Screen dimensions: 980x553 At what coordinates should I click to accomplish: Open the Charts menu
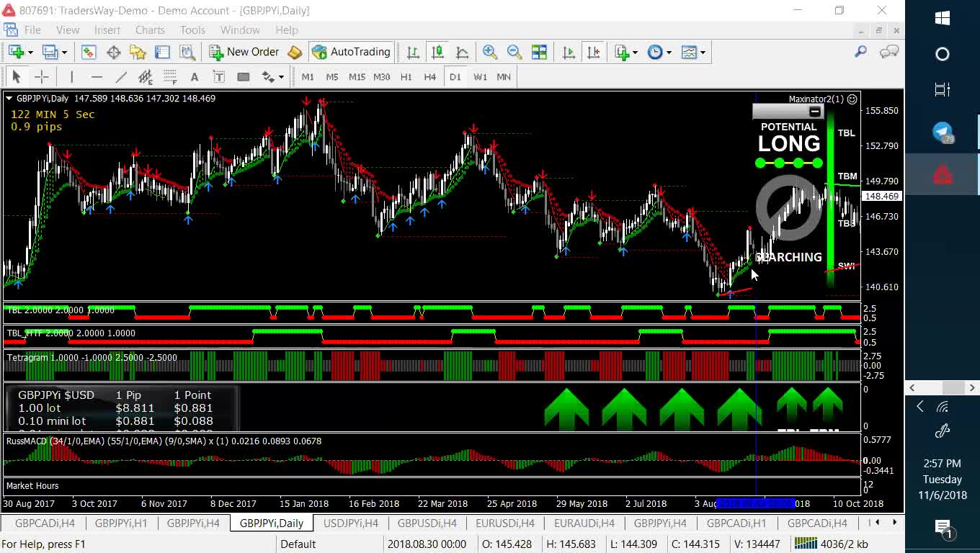pos(150,30)
